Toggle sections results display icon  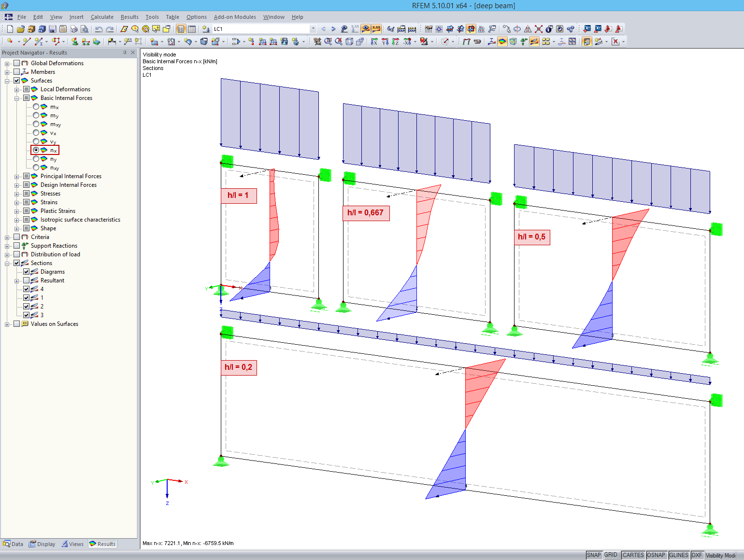click(x=534, y=42)
